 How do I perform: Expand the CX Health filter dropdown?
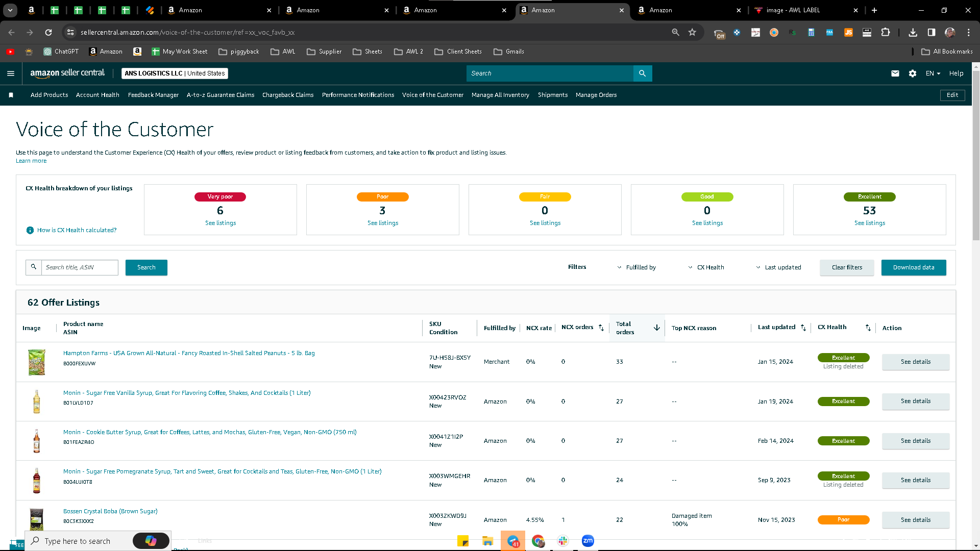click(706, 267)
